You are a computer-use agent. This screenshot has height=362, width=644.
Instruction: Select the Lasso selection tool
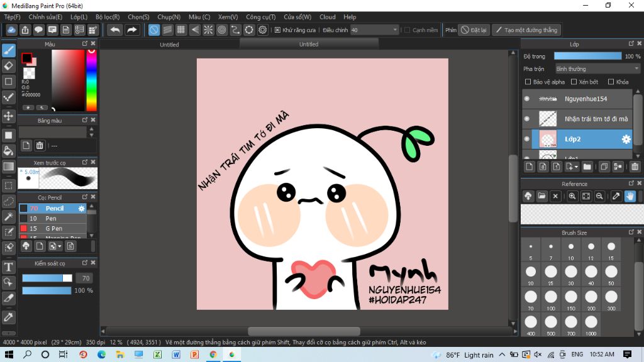[x=9, y=201]
